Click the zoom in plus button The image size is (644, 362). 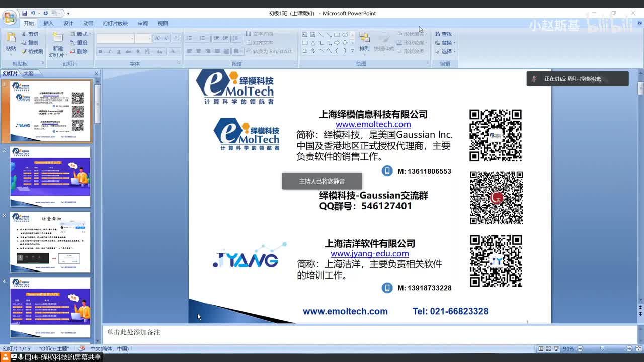[629, 348]
